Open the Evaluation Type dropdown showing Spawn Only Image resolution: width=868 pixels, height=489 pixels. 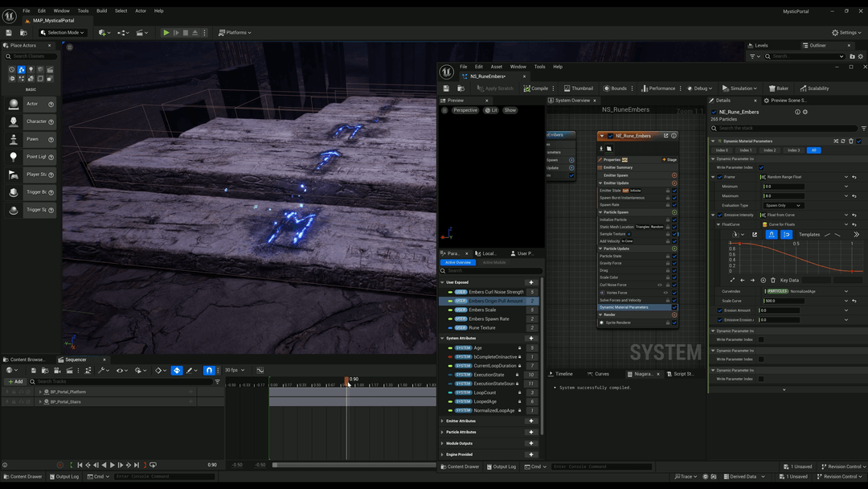point(784,206)
